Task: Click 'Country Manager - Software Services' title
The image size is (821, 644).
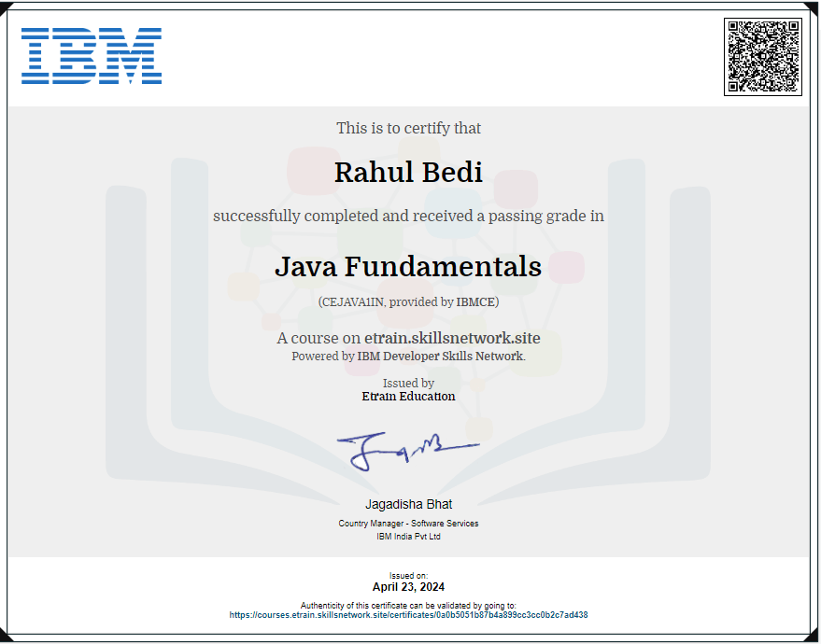Action: pos(408,524)
